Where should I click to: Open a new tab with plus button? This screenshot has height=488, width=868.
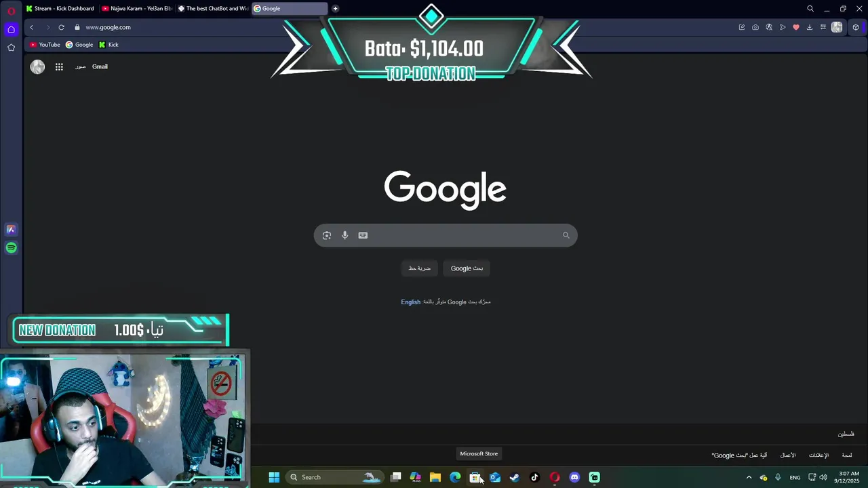point(335,9)
